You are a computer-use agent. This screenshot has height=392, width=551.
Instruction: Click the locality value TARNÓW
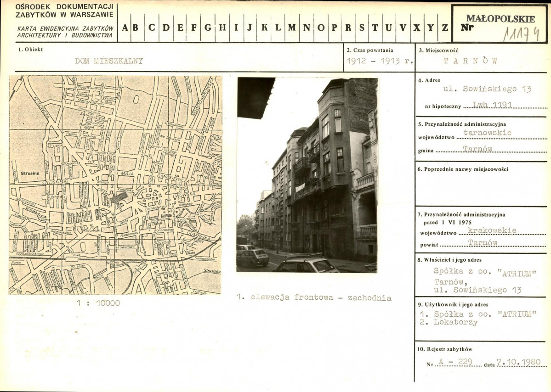[471, 61]
